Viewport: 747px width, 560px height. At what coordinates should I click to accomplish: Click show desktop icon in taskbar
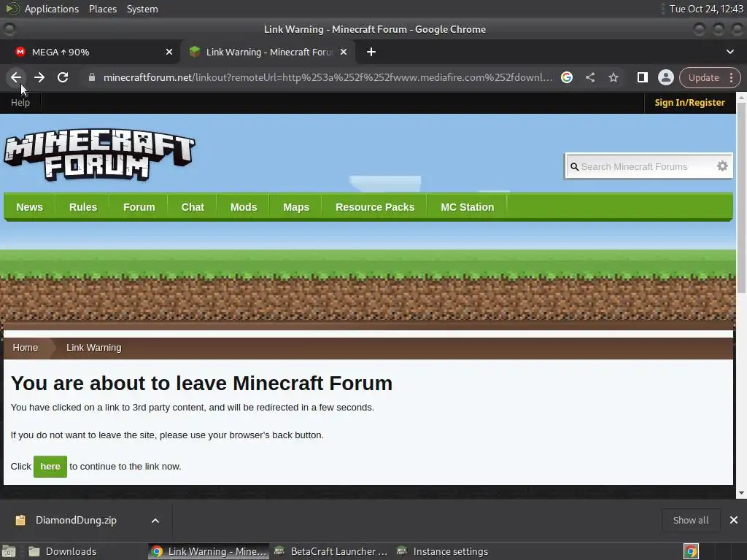tap(9, 551)
